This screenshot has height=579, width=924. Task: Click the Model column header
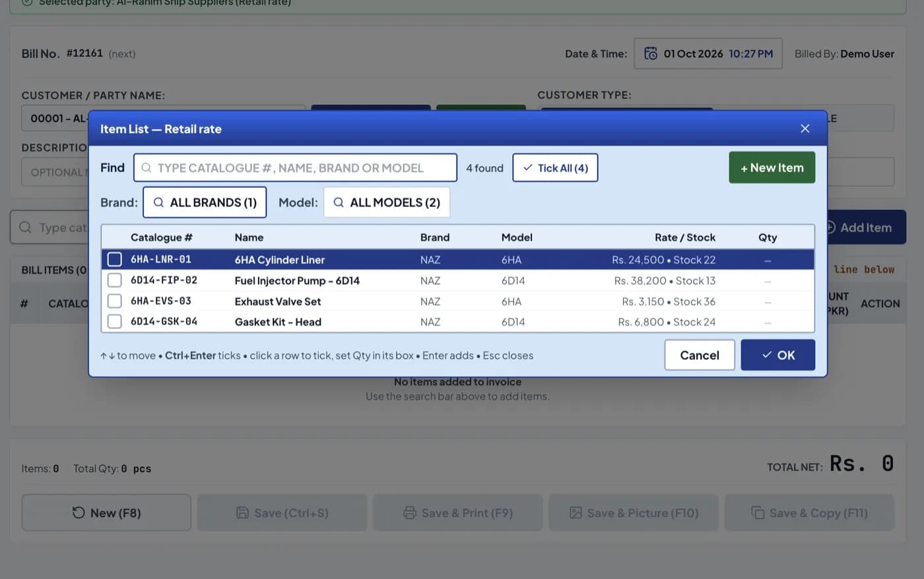pos(517,237)
